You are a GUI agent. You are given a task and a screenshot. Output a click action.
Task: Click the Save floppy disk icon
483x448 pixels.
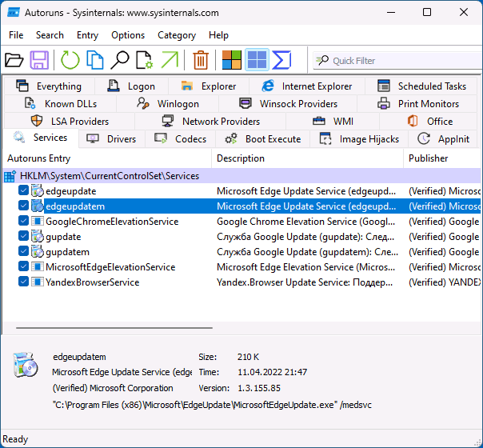(x=39, y=60)
